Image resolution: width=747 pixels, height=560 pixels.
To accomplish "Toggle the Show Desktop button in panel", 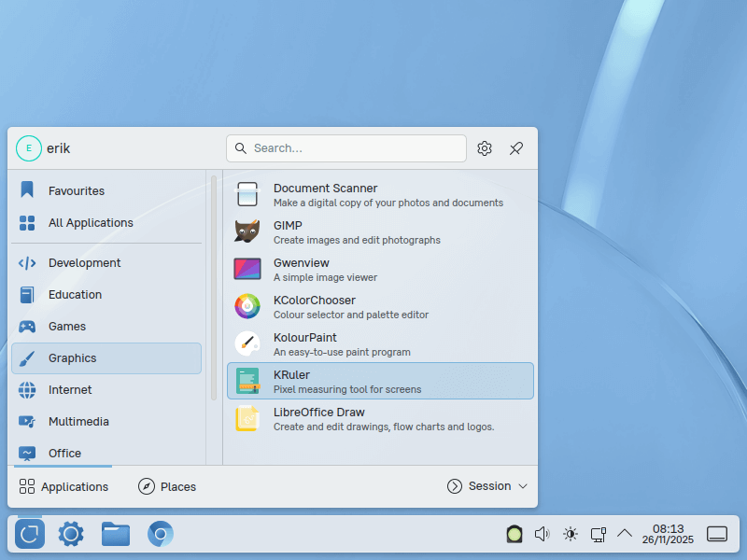I will [717, 534].
